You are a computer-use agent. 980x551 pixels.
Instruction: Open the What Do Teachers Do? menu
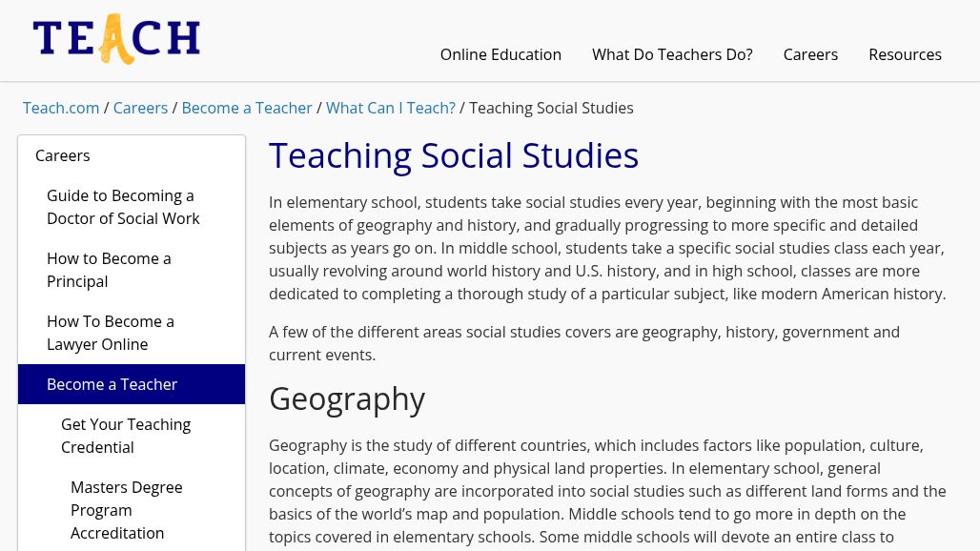coord(672,54)
